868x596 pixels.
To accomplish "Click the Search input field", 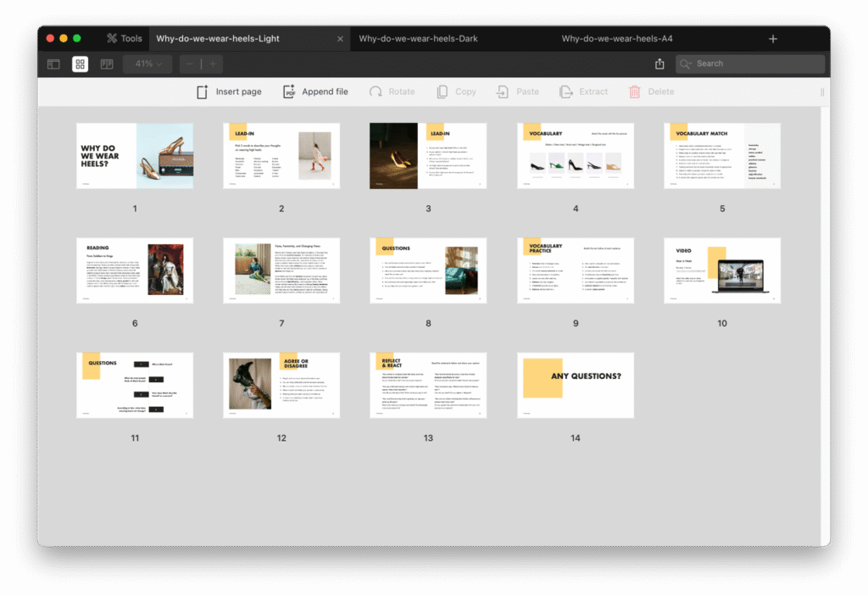I will 756,64.
